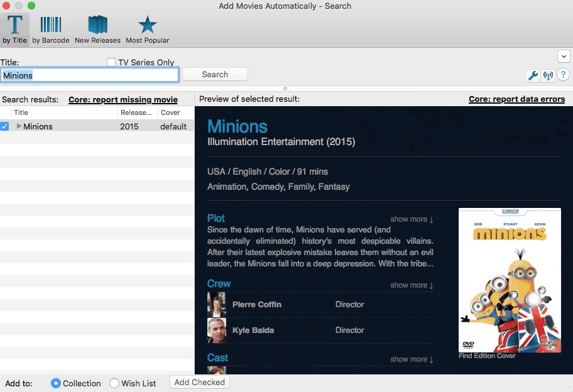The width and height of the screenshot is (573, 392).
Task: Sort results by the Title column header
Action: [x=64, y=112]
